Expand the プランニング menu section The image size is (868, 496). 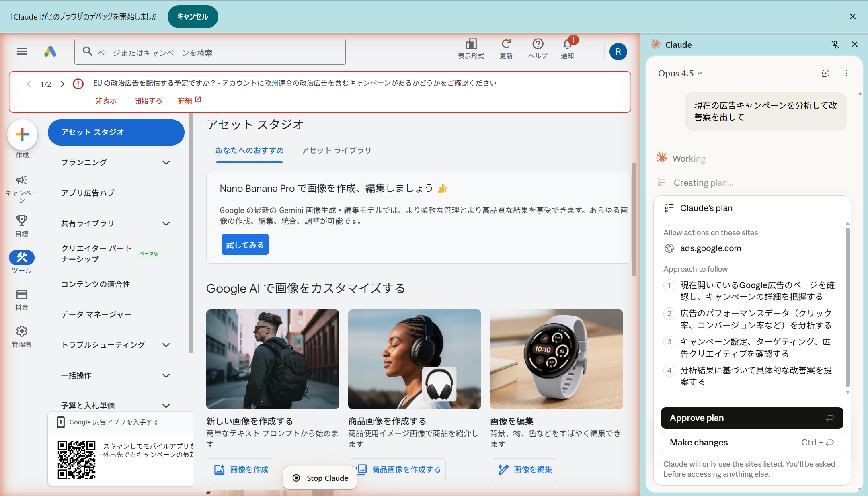166,162
